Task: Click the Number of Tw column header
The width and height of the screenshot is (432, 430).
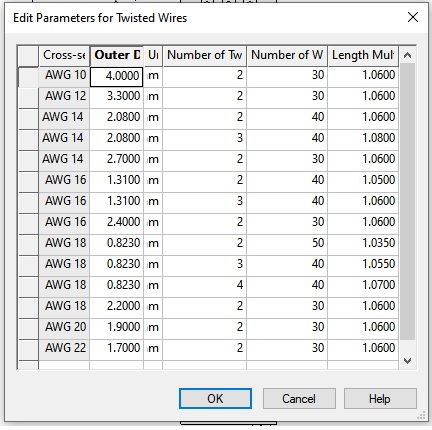Action: (205, 55)
